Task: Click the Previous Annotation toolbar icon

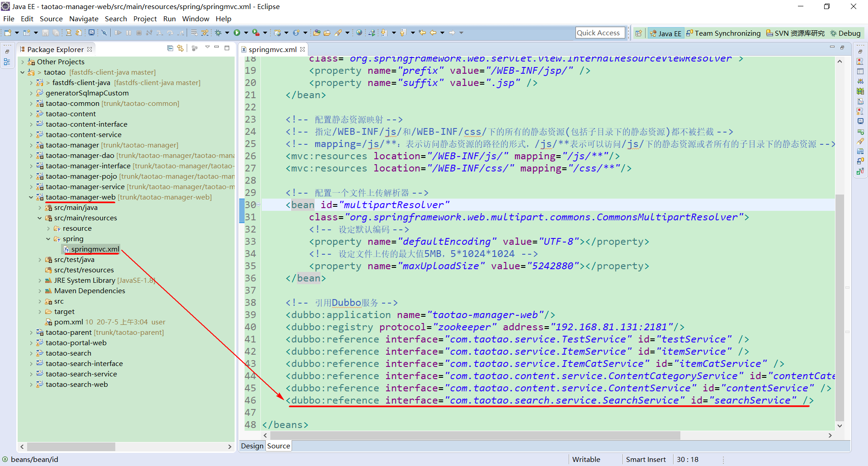Action: pyautogui.click(x=402, y=33)
